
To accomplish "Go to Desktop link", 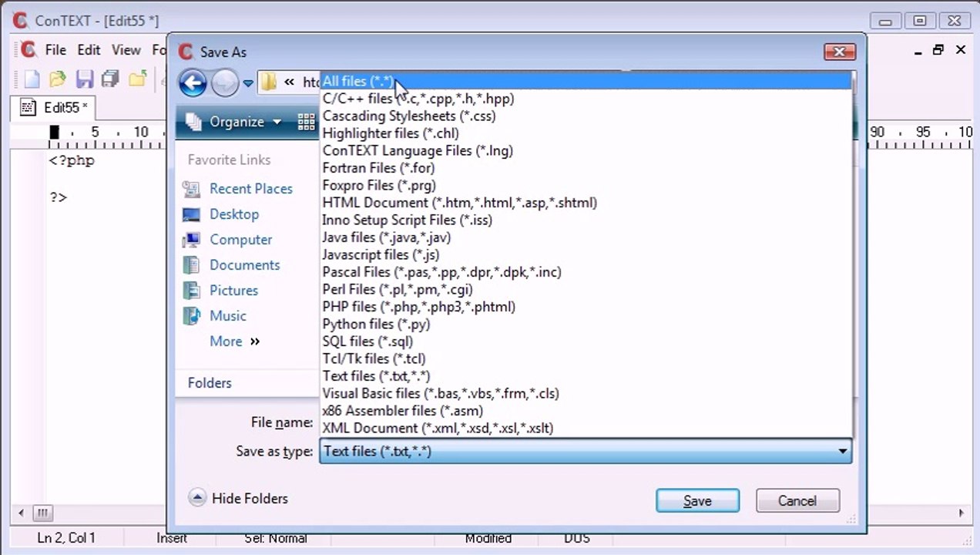I will (234, 214).
